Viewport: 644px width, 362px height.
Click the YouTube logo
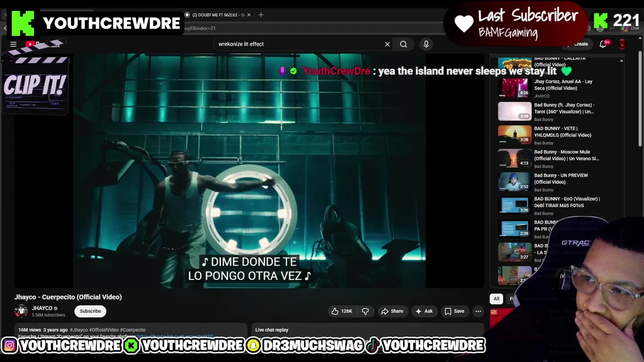(43, 44)
